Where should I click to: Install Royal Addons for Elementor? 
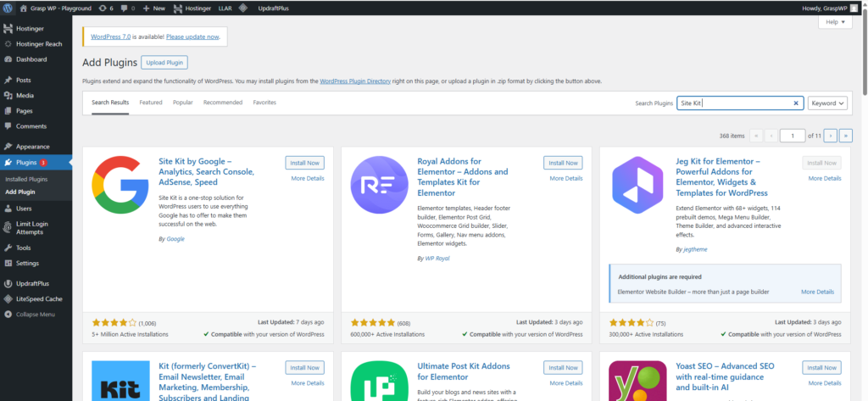(x=564, y=163)
